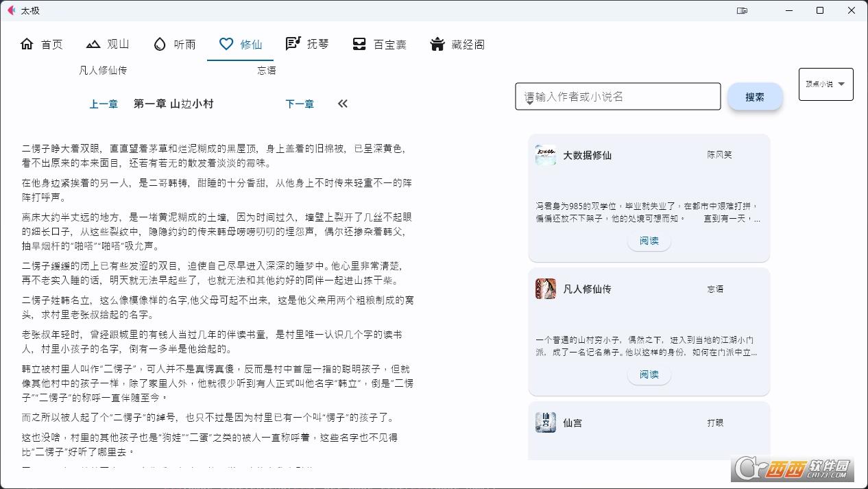The width and height of the screenshot is (868, 489).
Task: Click the 凡人修仙传 description text
Action: point(647,346)
